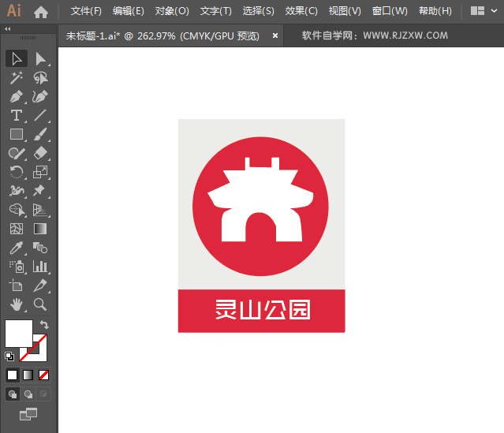Image resolution: width=504 pixels, height=433 pixels.
Task: Open the 效果(C) menu
Action: 301,11
